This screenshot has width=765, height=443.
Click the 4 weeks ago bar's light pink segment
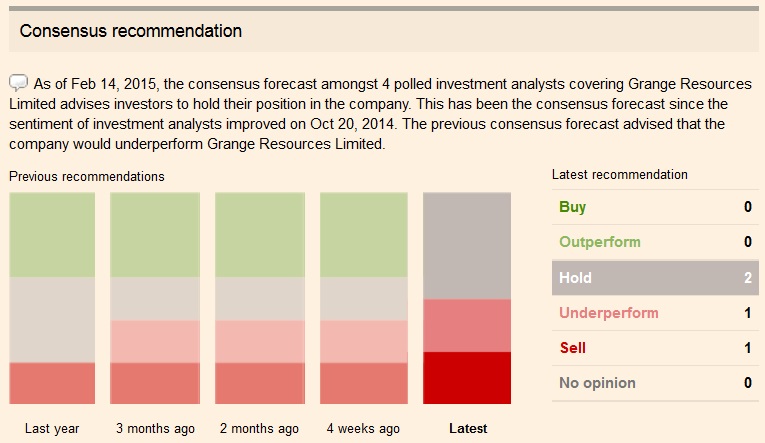coord(363,341)
